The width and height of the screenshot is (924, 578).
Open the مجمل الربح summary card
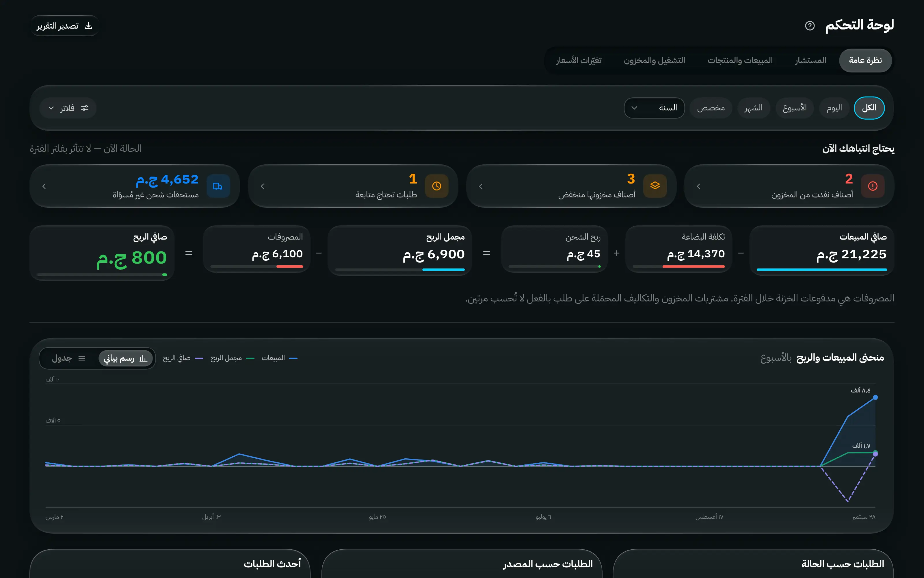(x=400, y=250)
